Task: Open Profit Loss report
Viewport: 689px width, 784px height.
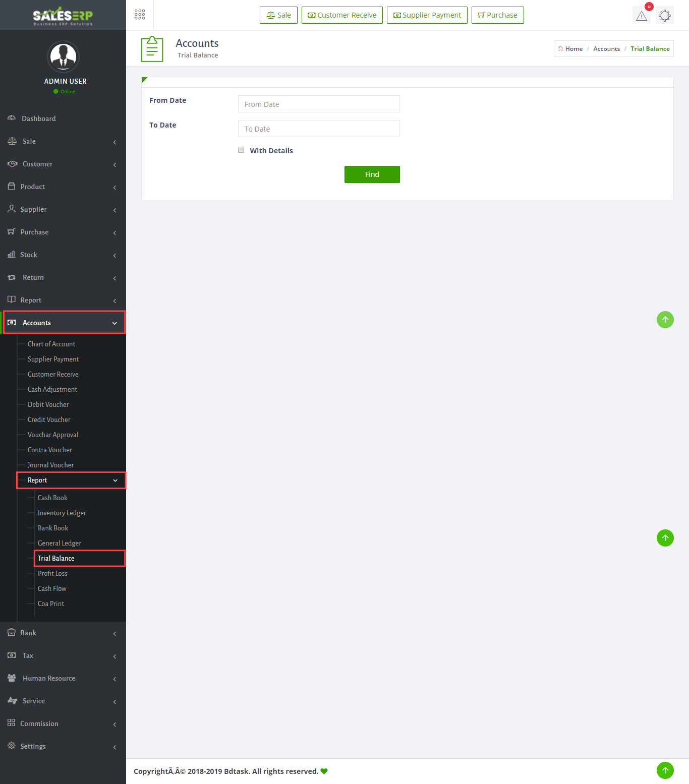Action: [52, 573]
